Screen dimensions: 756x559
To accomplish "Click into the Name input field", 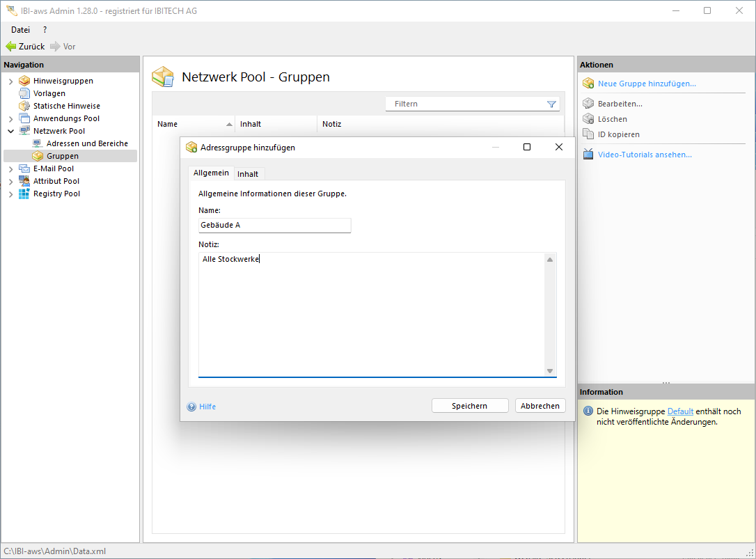I will [274, 226].
